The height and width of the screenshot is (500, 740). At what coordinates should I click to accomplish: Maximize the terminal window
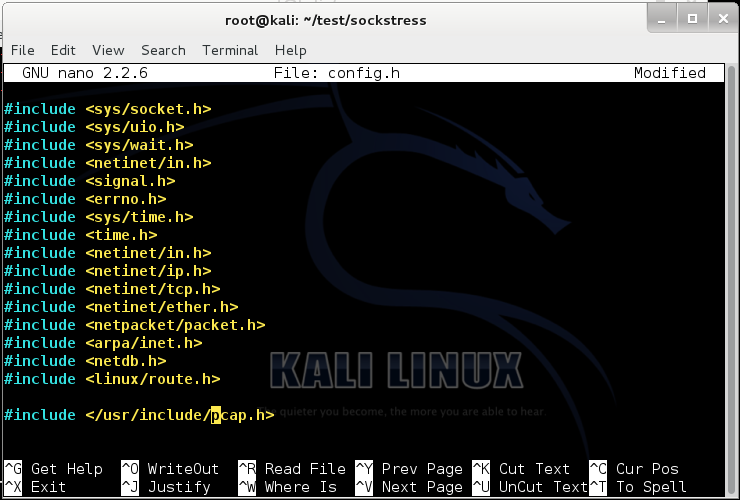click(x=692, y=19)
